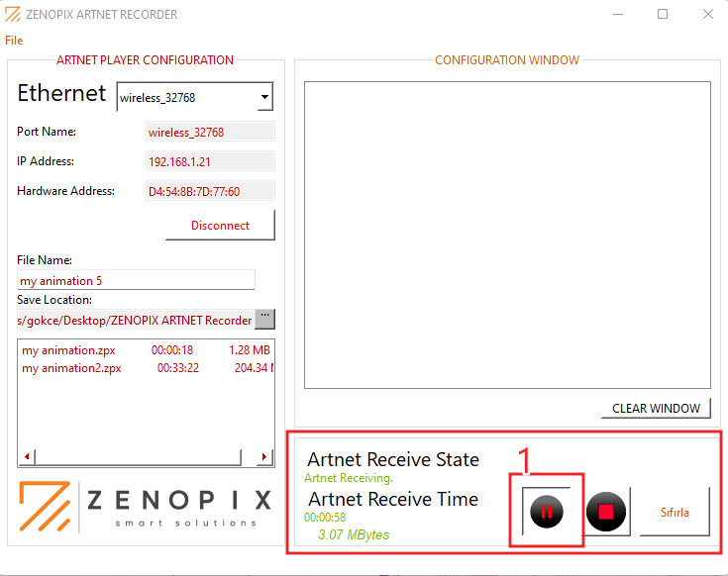
Task: Click the Zenopix logo
Action: click(145, 507)
